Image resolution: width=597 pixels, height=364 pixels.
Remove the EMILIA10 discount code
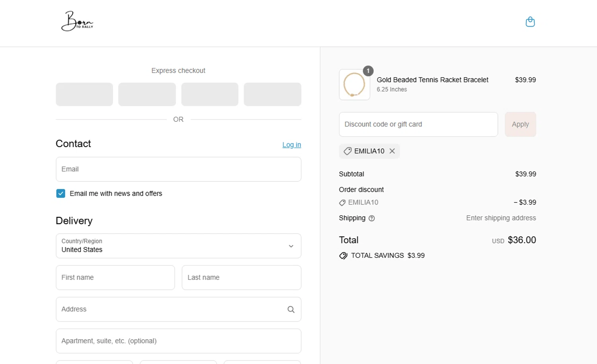pos(392,151)
